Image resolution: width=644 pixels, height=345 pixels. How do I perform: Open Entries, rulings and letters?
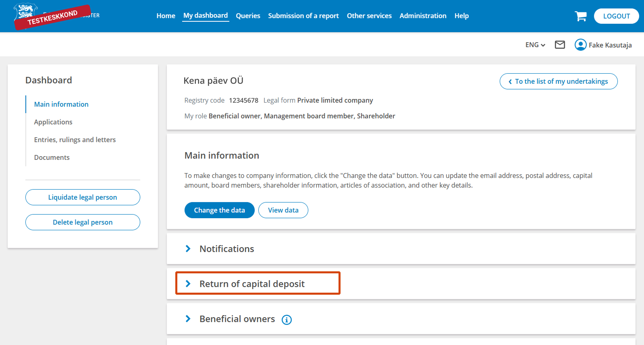point(75,140)
